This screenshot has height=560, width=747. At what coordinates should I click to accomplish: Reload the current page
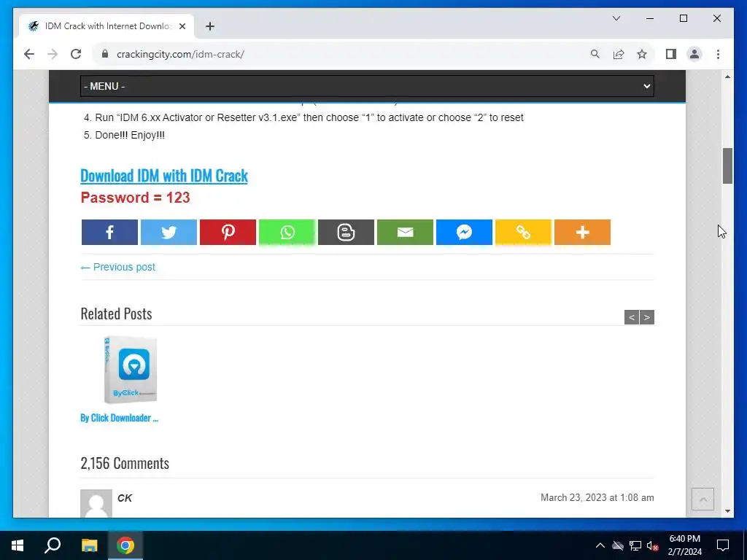[x=76, y=54]
